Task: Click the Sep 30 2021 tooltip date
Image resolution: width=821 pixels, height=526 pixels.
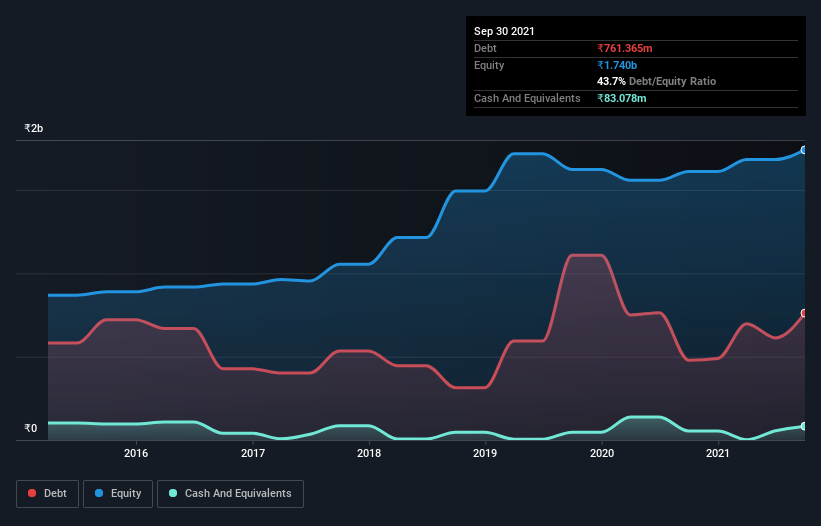Action: (504, 31)
